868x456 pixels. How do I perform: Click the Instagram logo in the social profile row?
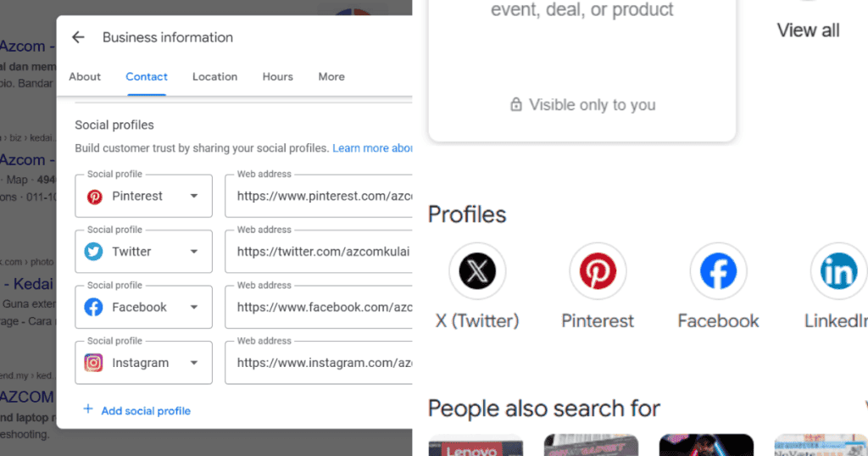(x=94, y=363)
